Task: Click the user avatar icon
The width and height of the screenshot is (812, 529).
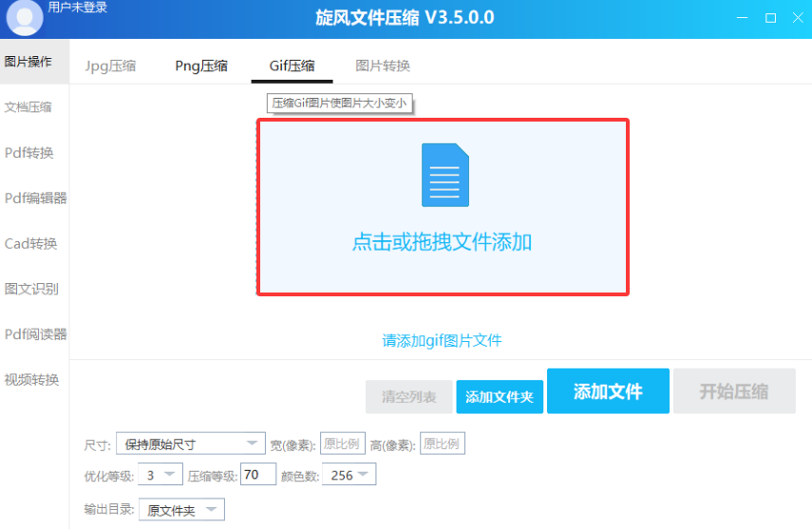Action: point(25,18)
